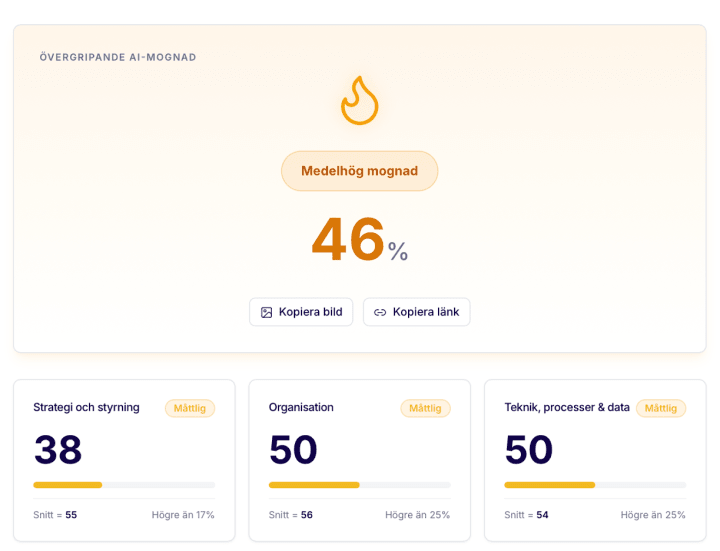Click the Övergripande AI-mognad heading
The image size is (720, 551).
[x=118, y=57]
